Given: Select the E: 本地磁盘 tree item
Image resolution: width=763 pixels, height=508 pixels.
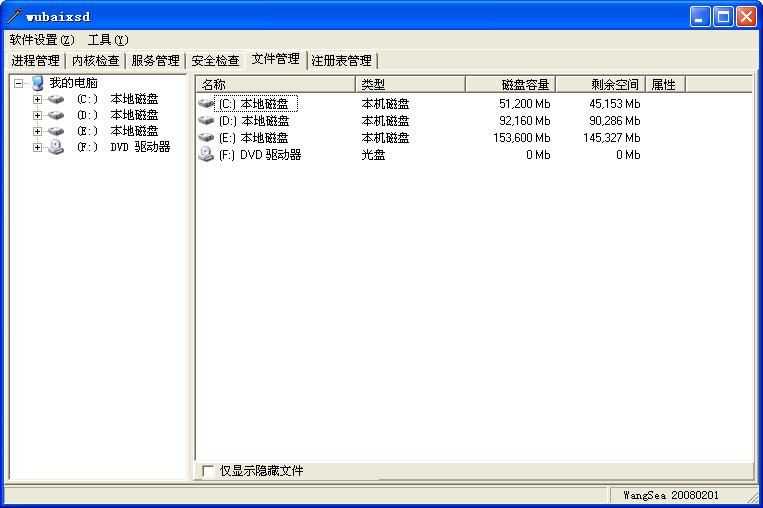Looking at the screenshot, I should [134, 131].
